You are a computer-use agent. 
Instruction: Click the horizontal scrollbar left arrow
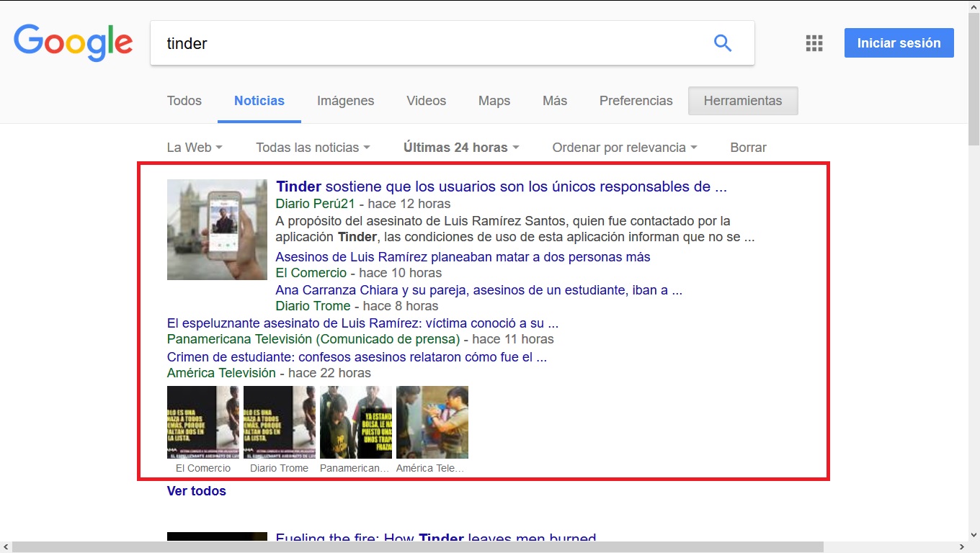pos(6,547)
